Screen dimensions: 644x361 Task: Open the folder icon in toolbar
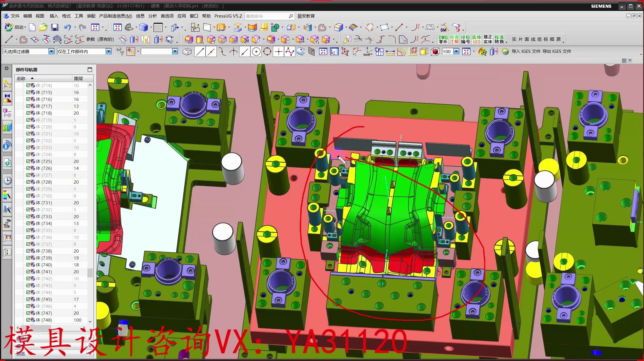coord(43,27)
